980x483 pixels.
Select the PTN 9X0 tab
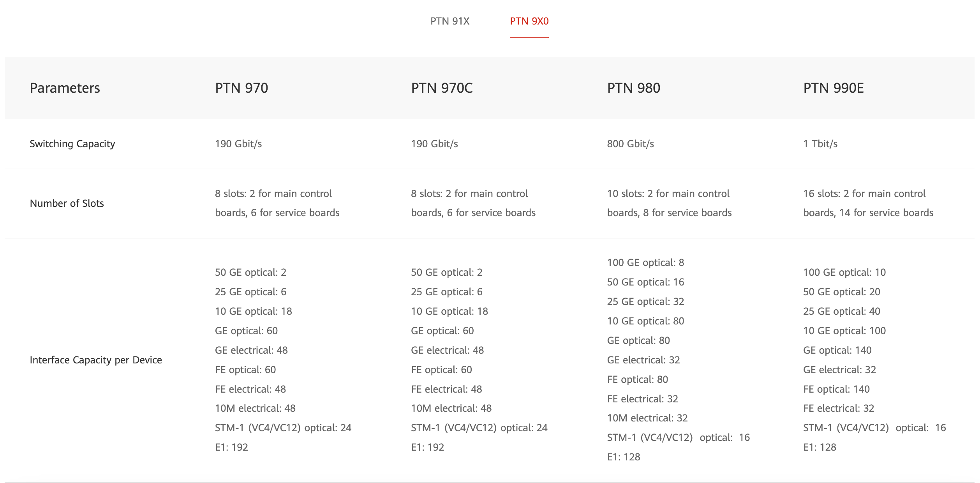[529, 21]
